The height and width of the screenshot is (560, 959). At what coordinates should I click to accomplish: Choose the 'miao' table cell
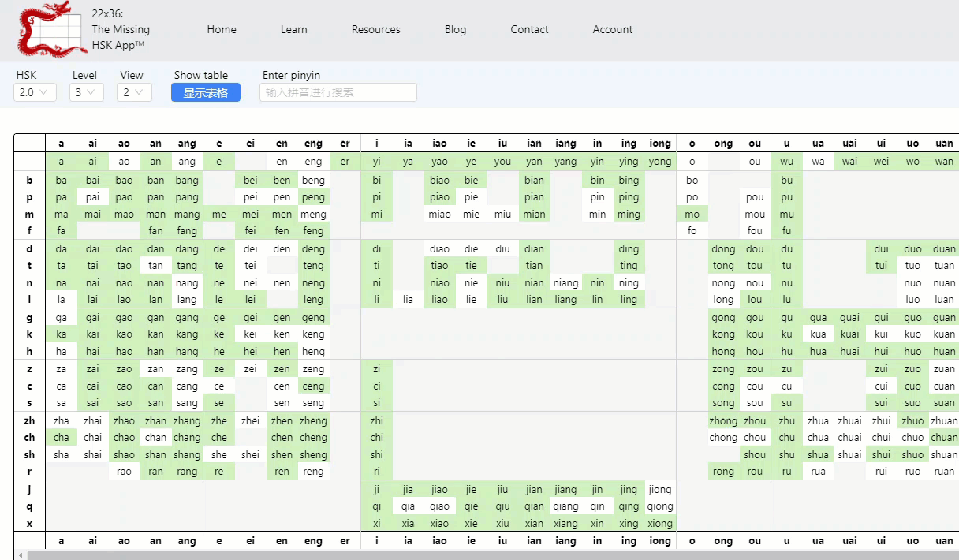(439, 214)
